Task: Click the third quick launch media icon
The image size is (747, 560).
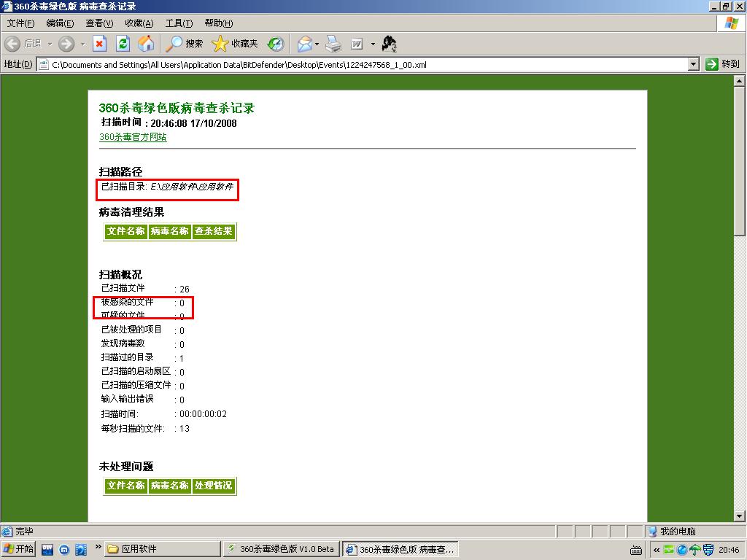Action: point(81,550)
